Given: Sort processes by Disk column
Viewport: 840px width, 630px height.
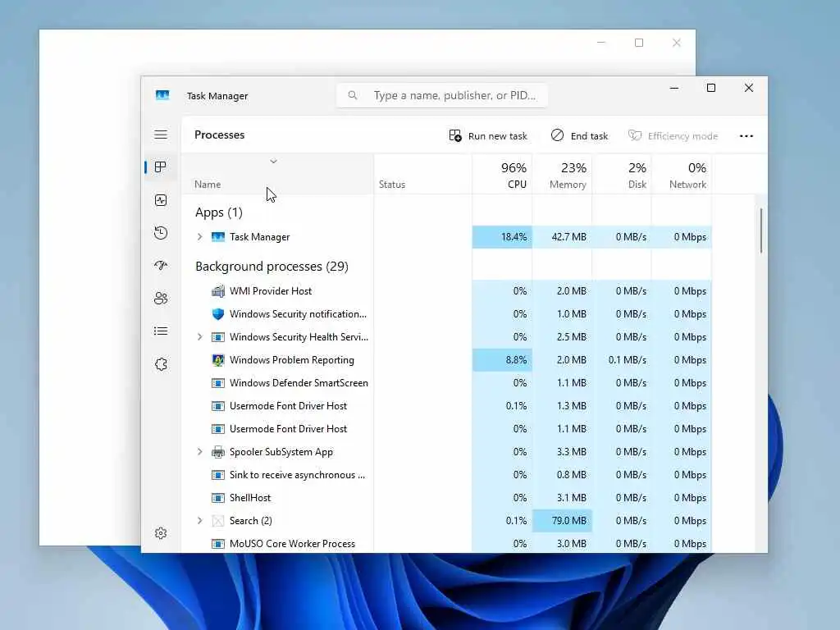Looking at the screenshot, I should tap(622, 175).
